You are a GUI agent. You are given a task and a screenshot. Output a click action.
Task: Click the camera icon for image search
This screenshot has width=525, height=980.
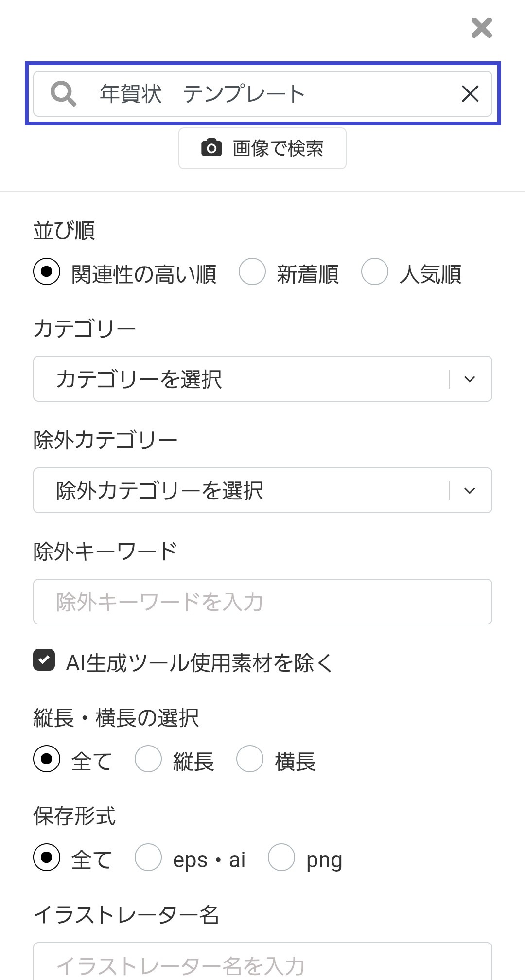pyautogui.click(x=211, y=148)
